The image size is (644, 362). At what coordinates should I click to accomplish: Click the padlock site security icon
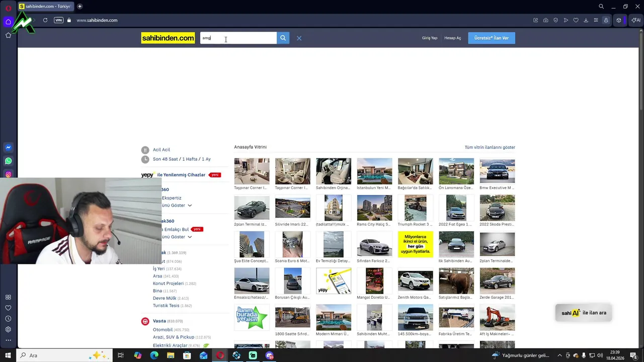(69, 20)
